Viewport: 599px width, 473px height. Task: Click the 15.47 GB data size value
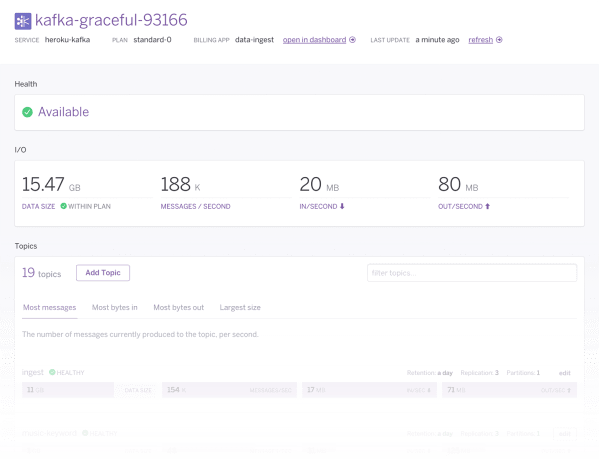click(51, 185)
